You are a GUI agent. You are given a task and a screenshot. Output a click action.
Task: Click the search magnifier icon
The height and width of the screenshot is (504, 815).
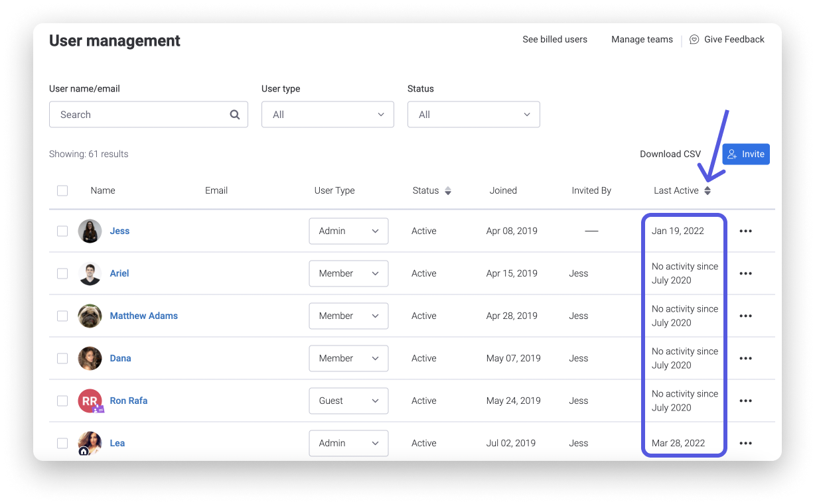[x=235, y=114]
